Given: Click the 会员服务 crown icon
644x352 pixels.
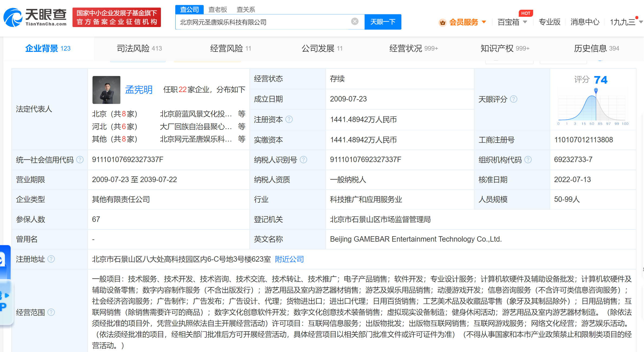Looking at the screenshot, I should (442, 22).
